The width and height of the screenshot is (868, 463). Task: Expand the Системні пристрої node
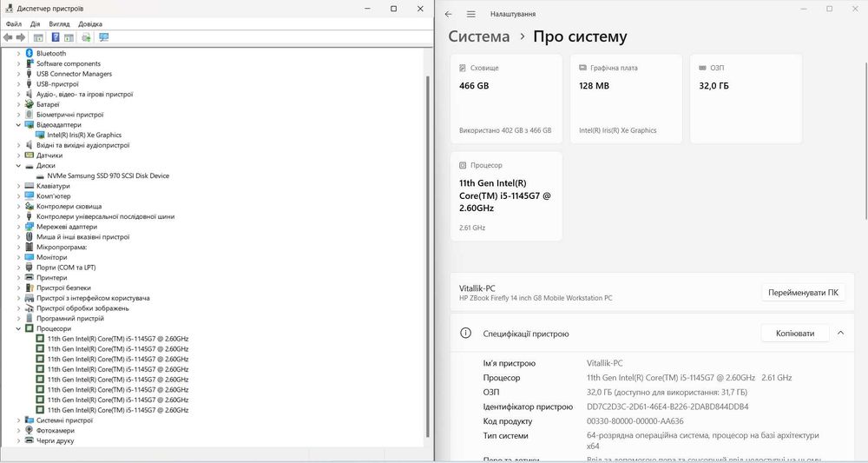[x=18, y=420]
